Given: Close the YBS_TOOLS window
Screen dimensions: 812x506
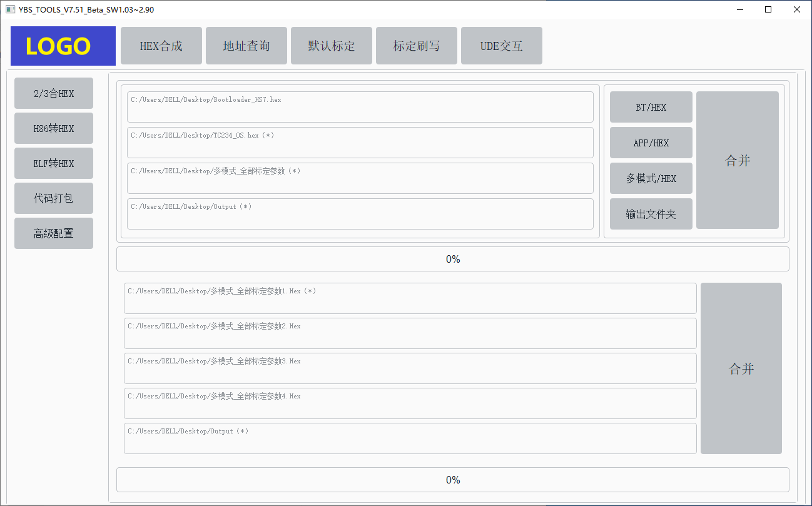Looking at the screenshot, I should coord(797,9).
